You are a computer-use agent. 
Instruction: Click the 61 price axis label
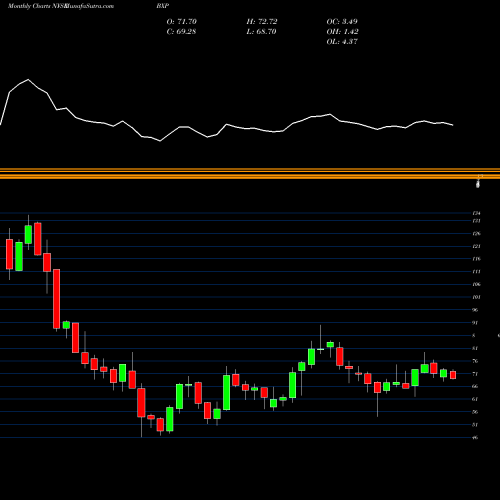pos(475,399)
